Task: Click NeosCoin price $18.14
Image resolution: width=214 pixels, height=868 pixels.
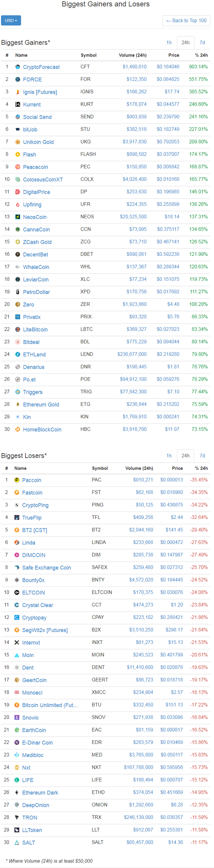Action: click(x=172, y=217)
